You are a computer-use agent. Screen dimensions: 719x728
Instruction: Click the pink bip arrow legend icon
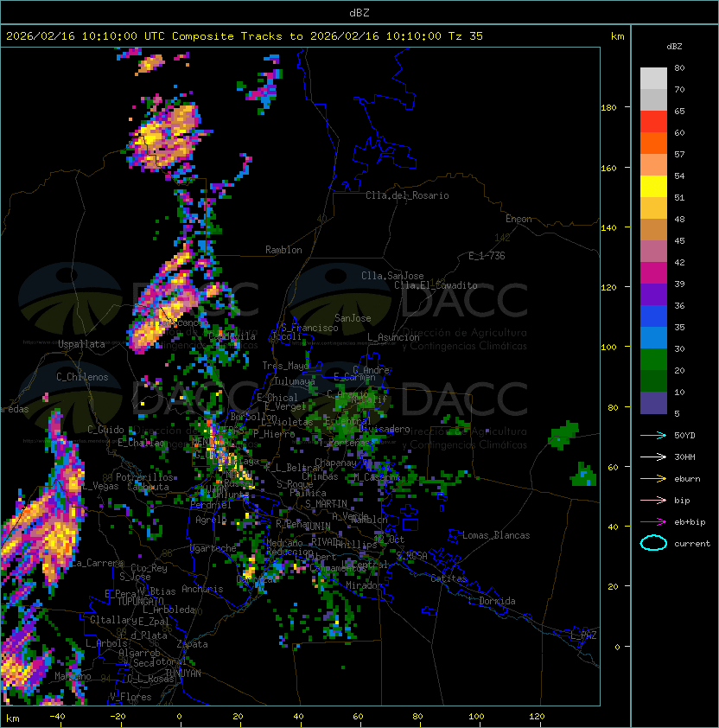click(653, 500)
